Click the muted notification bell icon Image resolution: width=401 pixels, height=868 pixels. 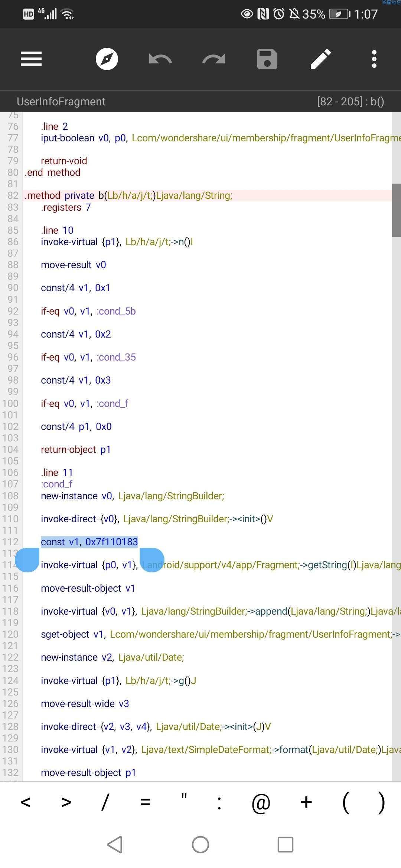tap(294, 14)
